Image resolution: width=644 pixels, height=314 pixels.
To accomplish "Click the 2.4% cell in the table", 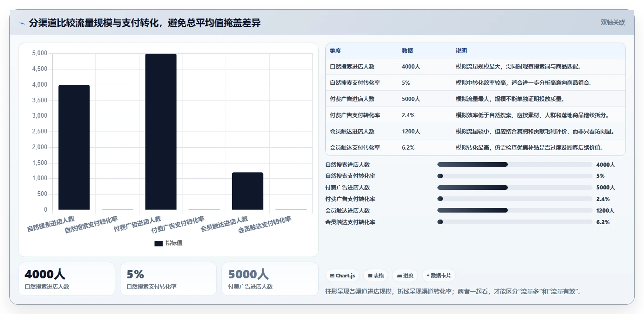I will click(408, 115).
